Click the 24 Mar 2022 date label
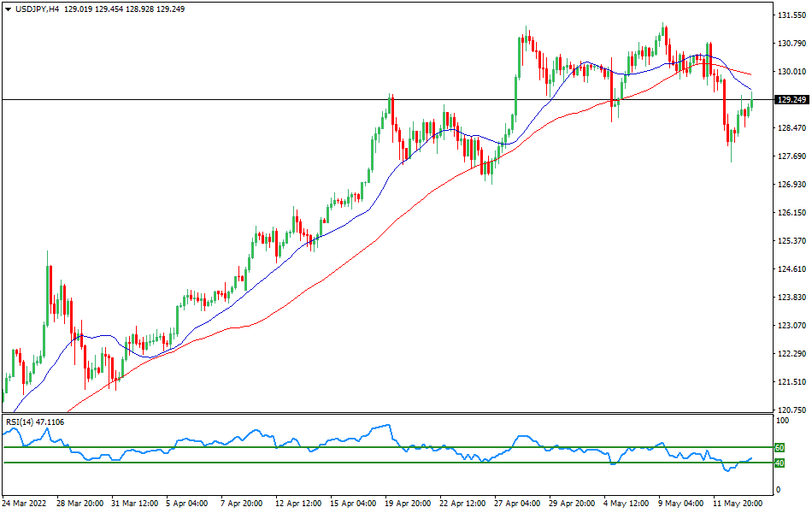The image size is (812, 513). tap(26, 504)
